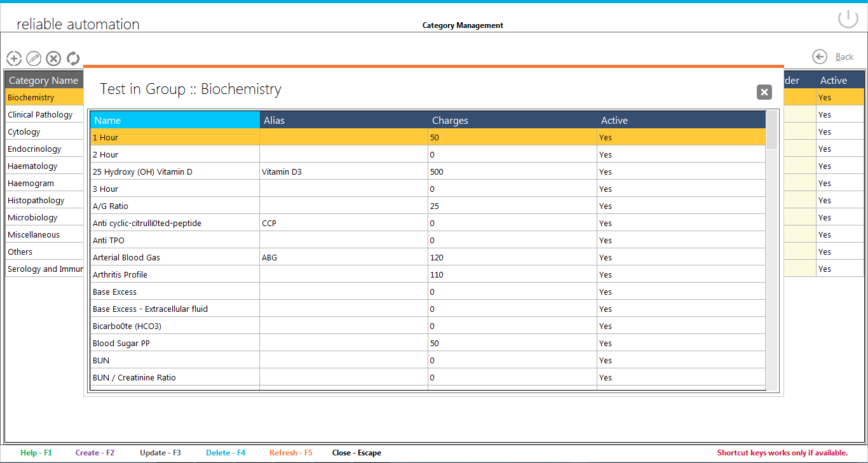This screenshot has width=868, height=463.
Task: Click the delete cross circle icon
Action: (x=53, y=58)
